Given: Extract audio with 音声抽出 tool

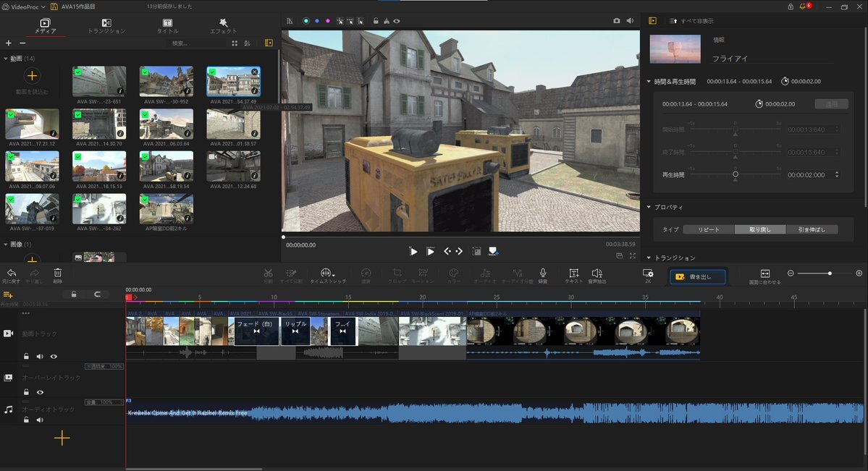Looking at the screenshot, I should 597,275.
